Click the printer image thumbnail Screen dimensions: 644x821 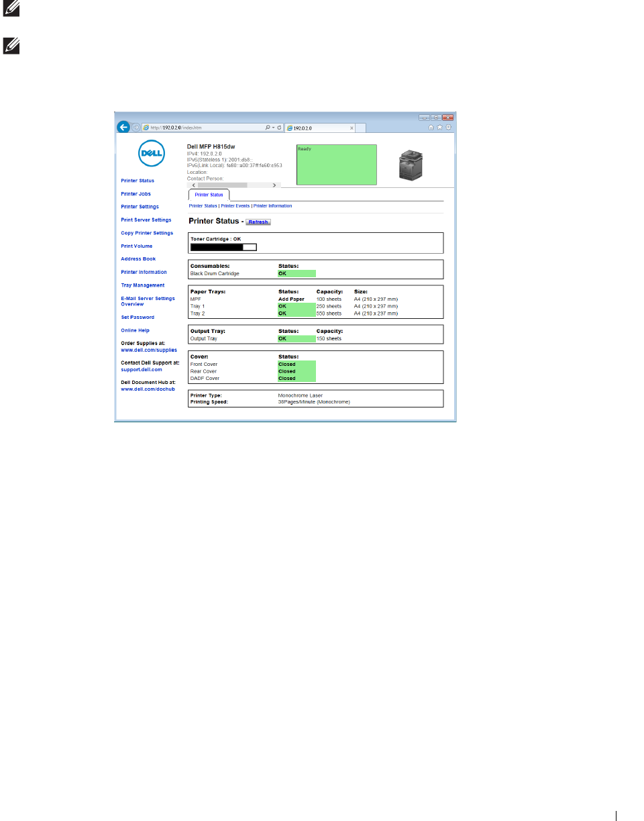pos(412,164)
